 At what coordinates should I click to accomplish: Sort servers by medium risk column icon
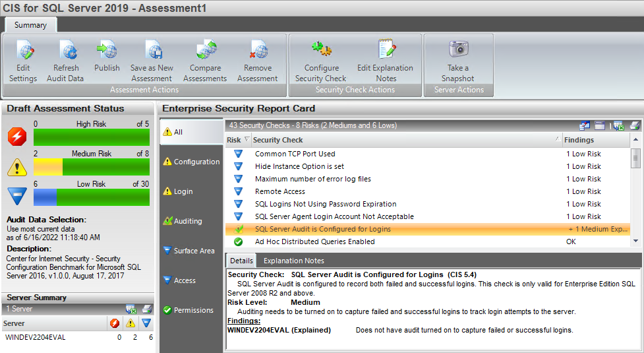click(131, 323)
